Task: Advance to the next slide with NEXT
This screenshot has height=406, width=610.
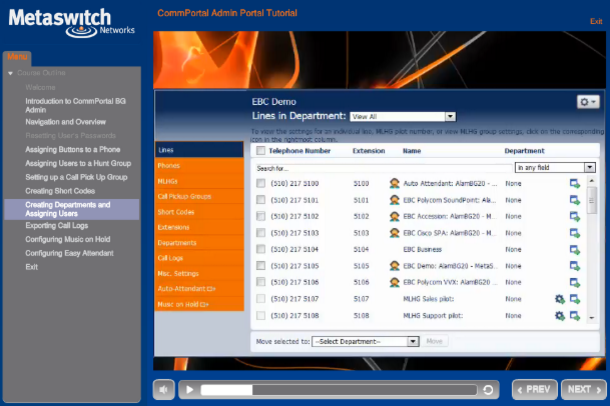Action: pos(584,389)
